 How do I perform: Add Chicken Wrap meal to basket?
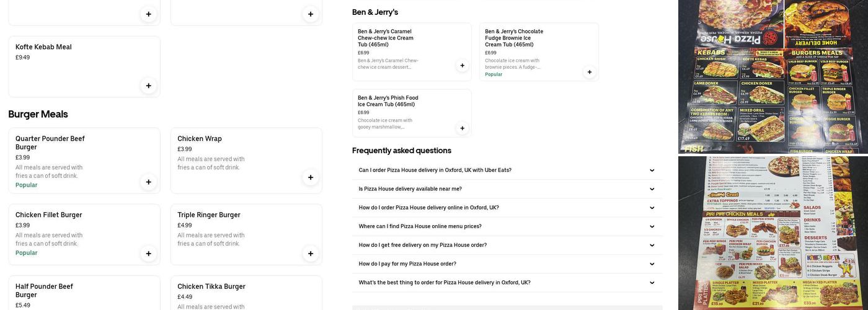point(311,177)
